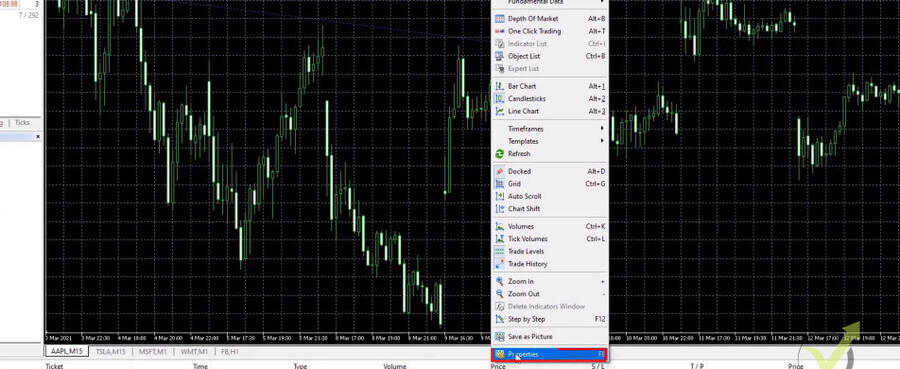The width and height of the screenshot is (900, 369).
Task: Enable One Click Trading in the menu
Action: tap(550, 32)
